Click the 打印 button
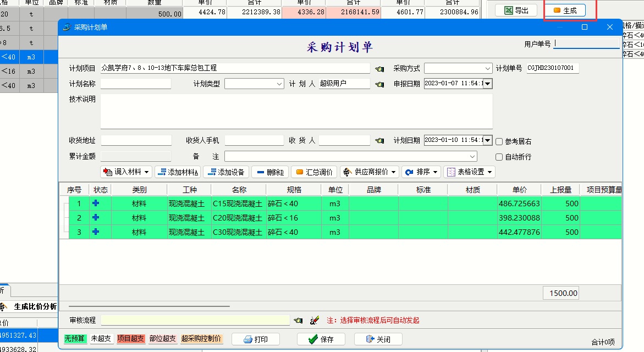The width and height of the screenshot is (644, 352). pyautogui.click(x=255, y=339)
